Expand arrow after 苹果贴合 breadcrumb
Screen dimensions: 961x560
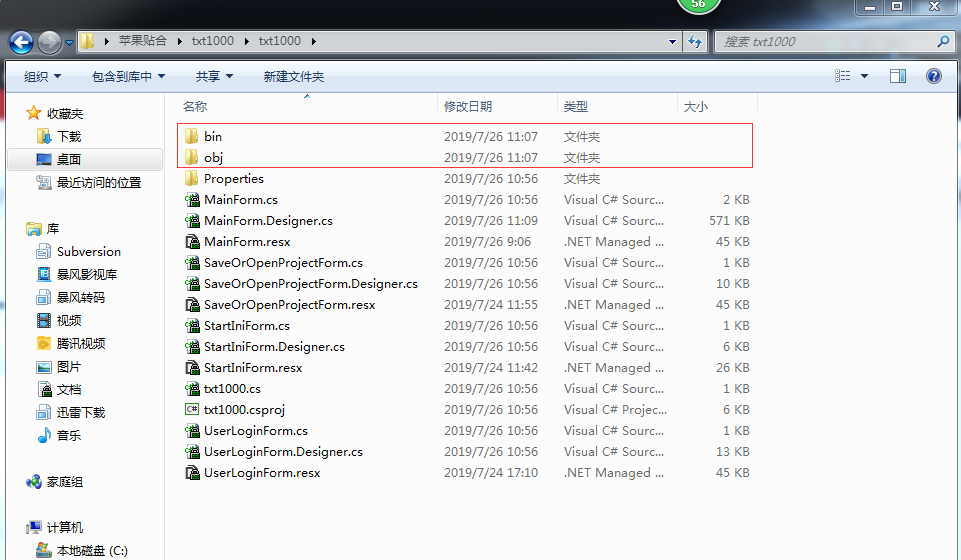click(180, 41)
